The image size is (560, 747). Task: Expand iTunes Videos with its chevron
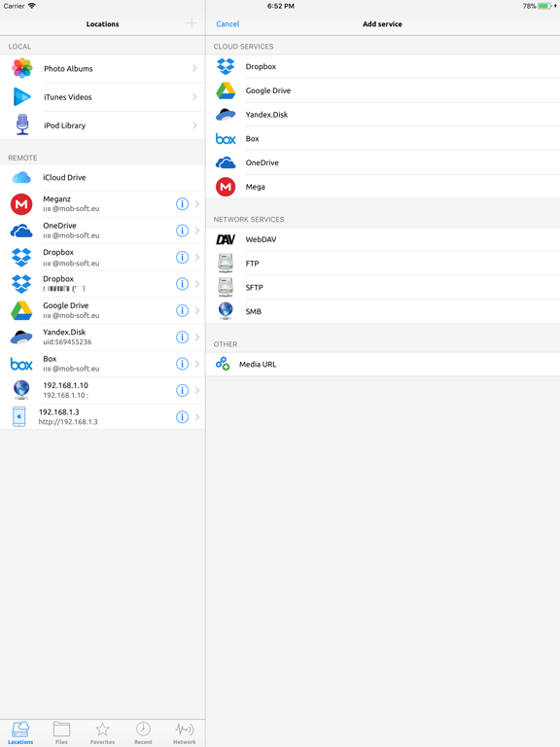(x=194, y=96)
